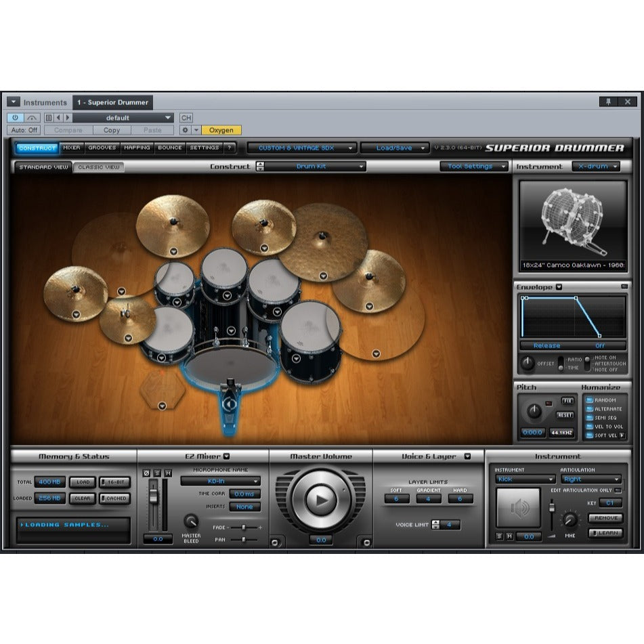The height and width of the screenshot is (644, 644).
Task: Select the 1 - Superior Drummer tab
Action: (112, 102)
